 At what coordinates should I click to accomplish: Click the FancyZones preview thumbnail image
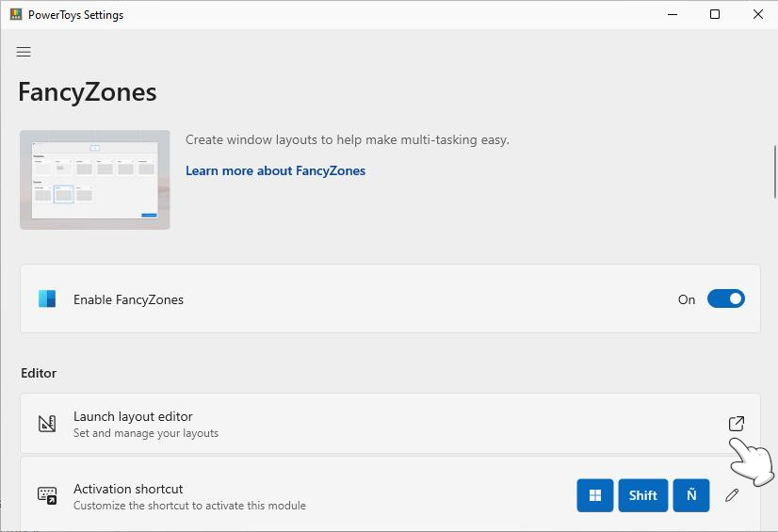click(x=95, y=180)
